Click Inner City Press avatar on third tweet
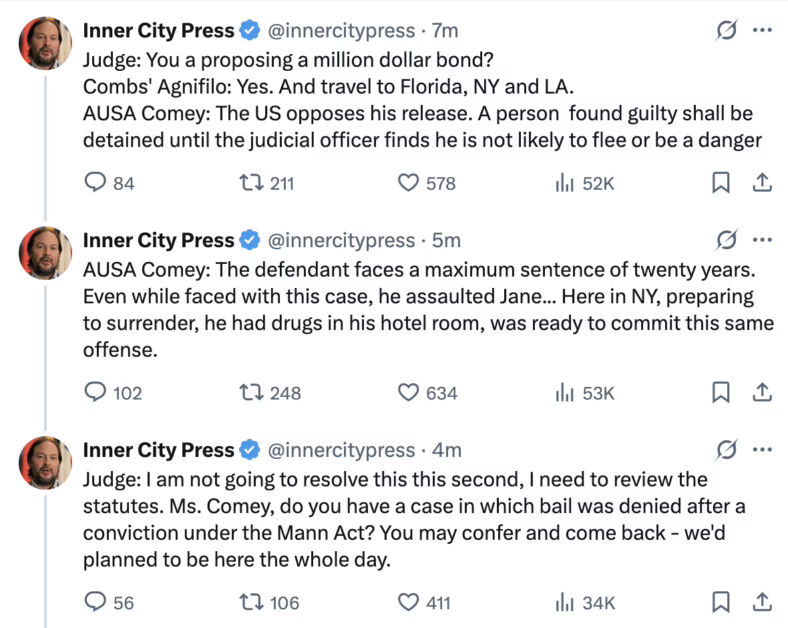Screen dimensions: 788x628 [x=46, y=463]
